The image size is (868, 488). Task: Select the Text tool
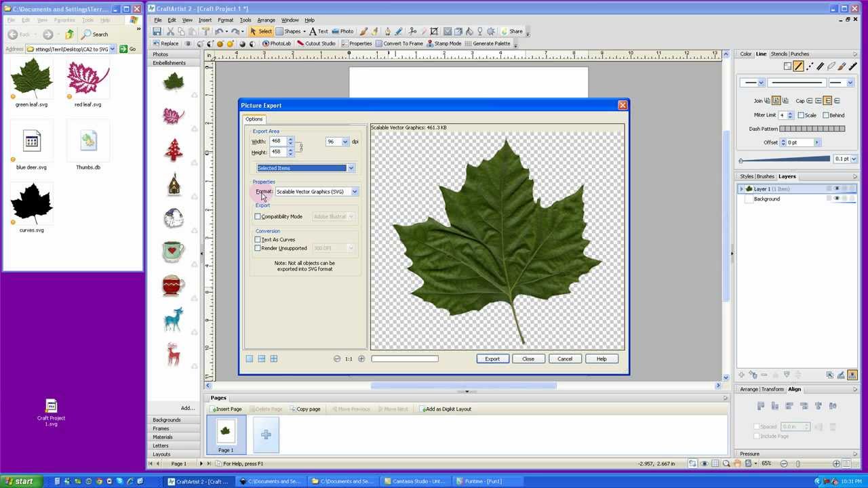coord(318,31)
